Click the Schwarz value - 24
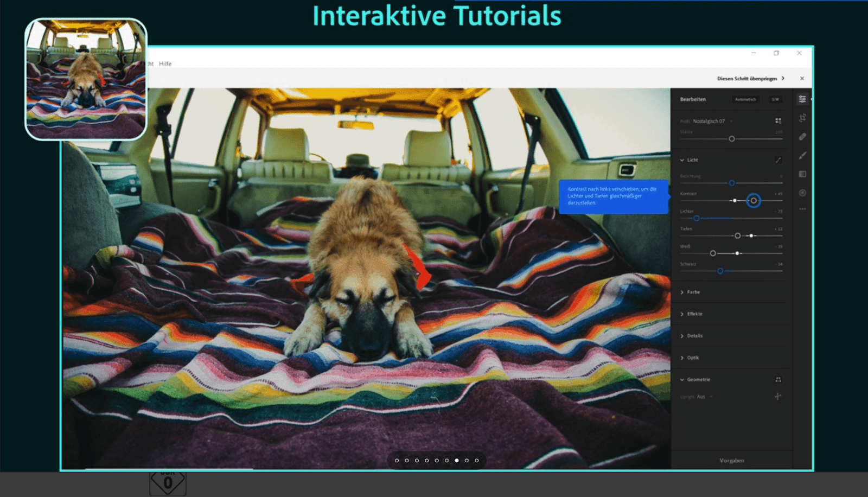The width and height of the screenshot is (868, 497). 778,264
